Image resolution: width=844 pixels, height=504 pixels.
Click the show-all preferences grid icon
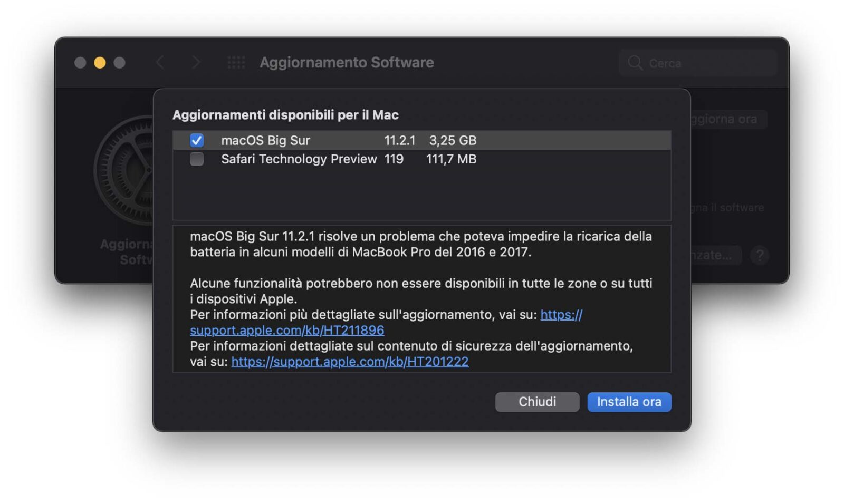click(235, 62)
